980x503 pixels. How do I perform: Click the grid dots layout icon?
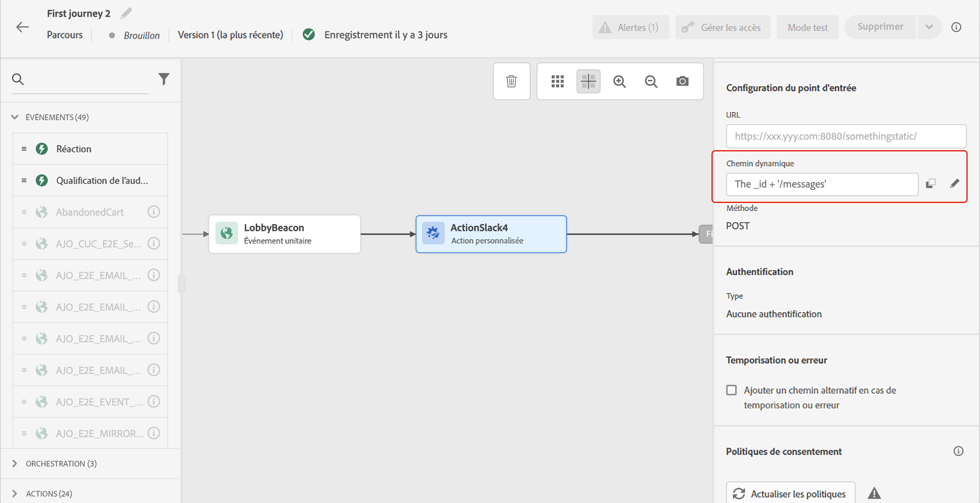pos(557,81)
